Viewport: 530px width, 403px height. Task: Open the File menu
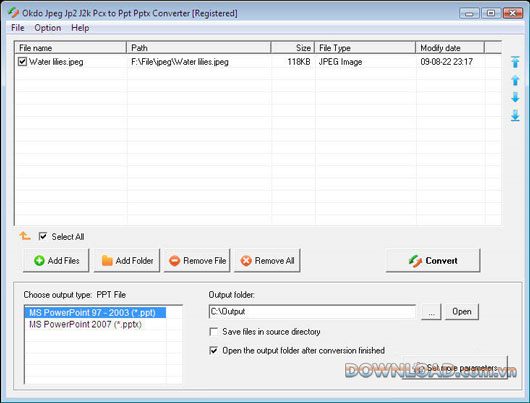click(18, 28)
